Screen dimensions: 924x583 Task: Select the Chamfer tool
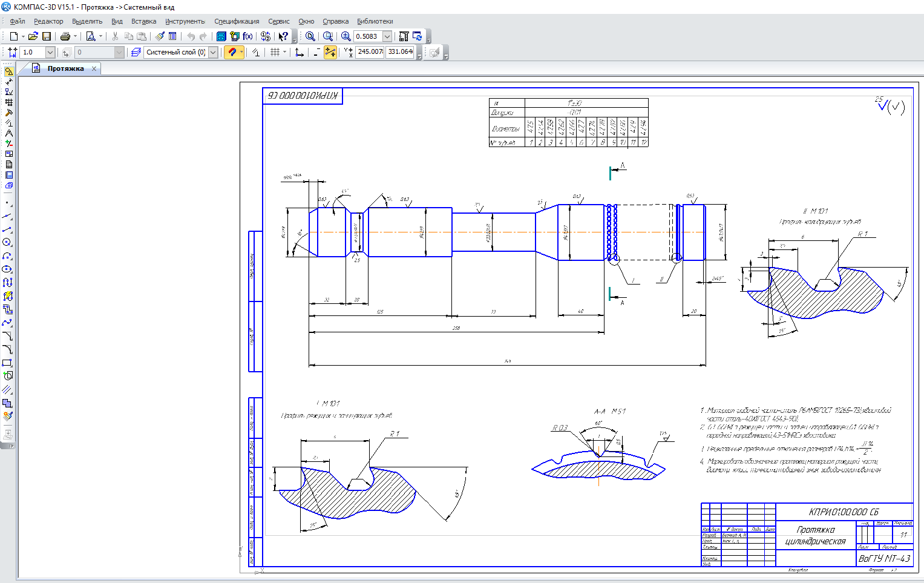7,336
